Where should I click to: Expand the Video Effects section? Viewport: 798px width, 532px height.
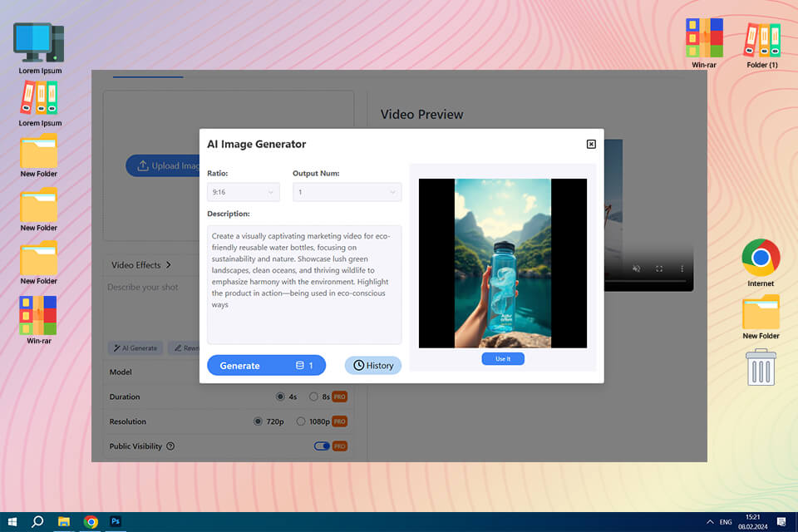[141, 264]
